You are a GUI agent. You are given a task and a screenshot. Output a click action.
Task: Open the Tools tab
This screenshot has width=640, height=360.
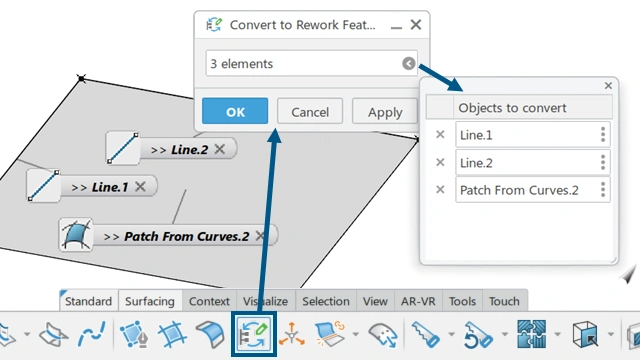(x=462, y=301)
